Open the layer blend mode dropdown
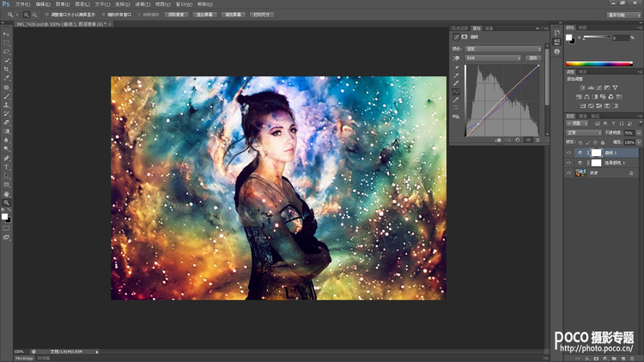Screen dimensions: 644x362 tap(584, 133)
